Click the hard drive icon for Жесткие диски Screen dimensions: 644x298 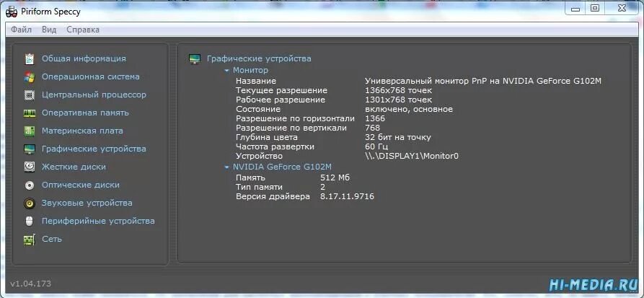[x=29, y=167]
